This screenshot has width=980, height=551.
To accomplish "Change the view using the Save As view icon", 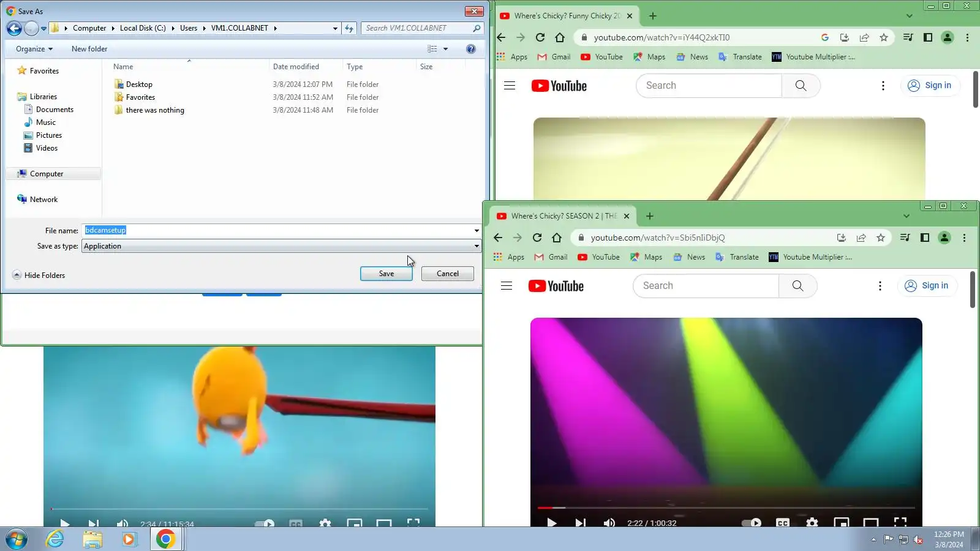I will click(x=432, y=49).
